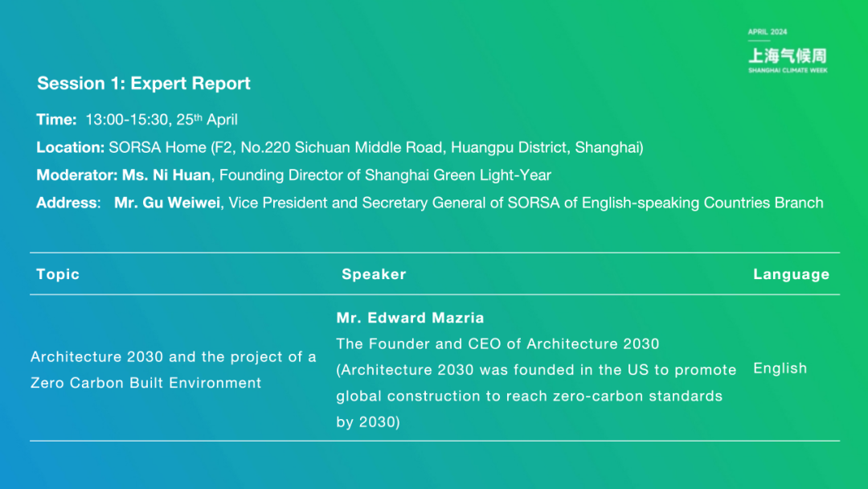
Task: Click the 'English' language cell
Action: tap(780, 368)
